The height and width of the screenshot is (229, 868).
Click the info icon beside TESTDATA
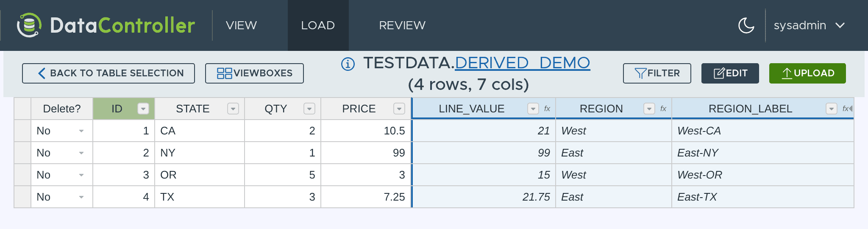(x=348, y=64)
